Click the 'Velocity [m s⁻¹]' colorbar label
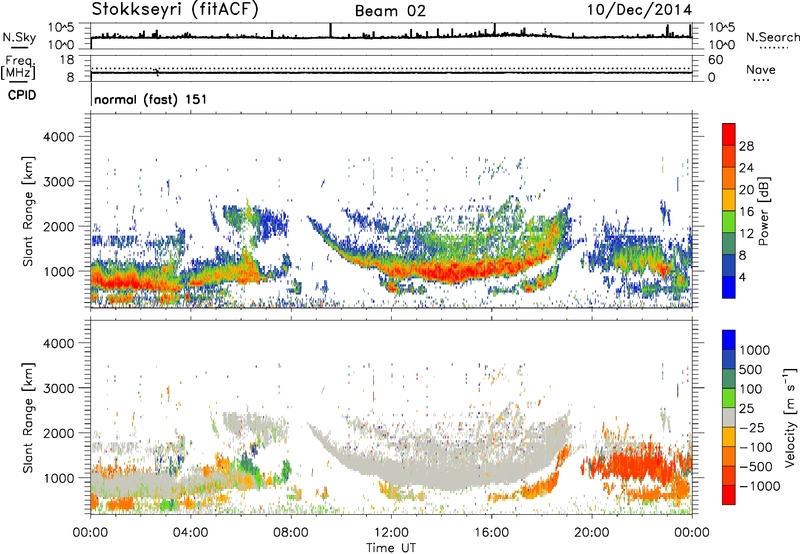The image size is (800, 554). tap(790, 417)
